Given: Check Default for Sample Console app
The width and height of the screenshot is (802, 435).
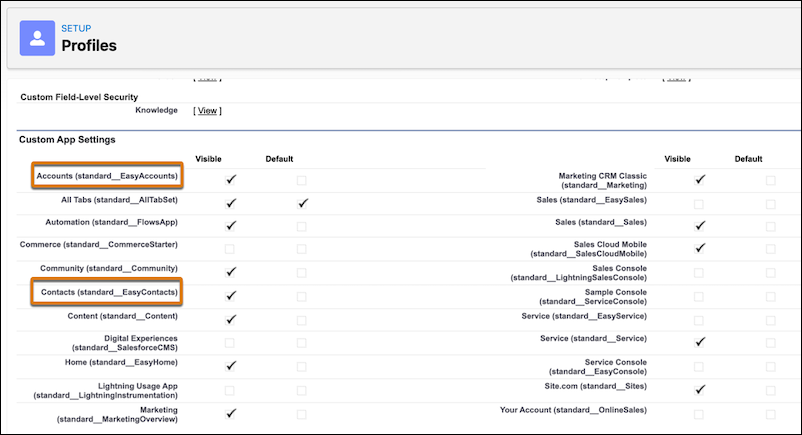Looking at the screenshot, I should (x=771, y=296).
